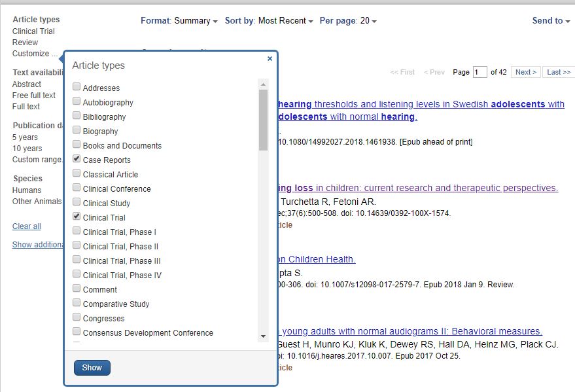Open Customize article types link
575x392 pixels.
[x=35, y=54]
